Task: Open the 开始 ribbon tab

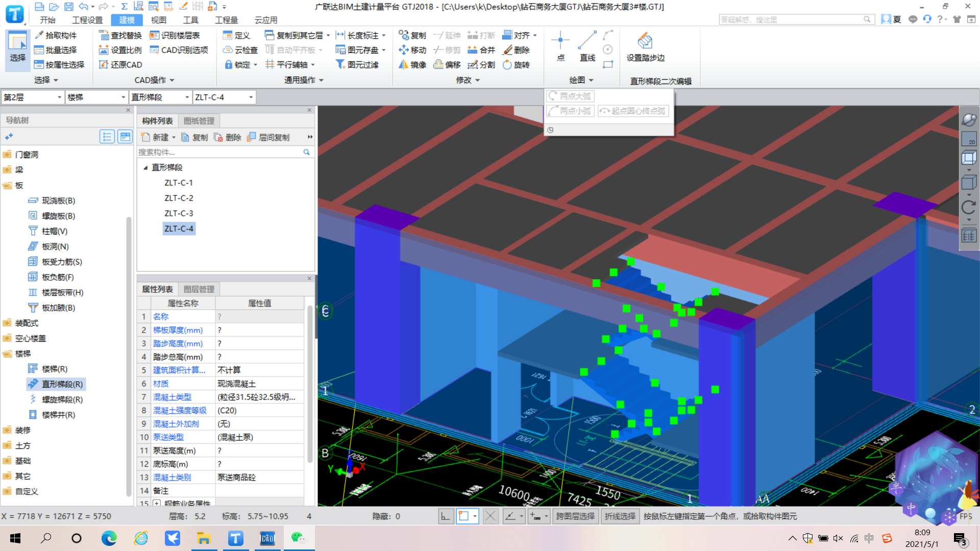Action: point(47,20)
